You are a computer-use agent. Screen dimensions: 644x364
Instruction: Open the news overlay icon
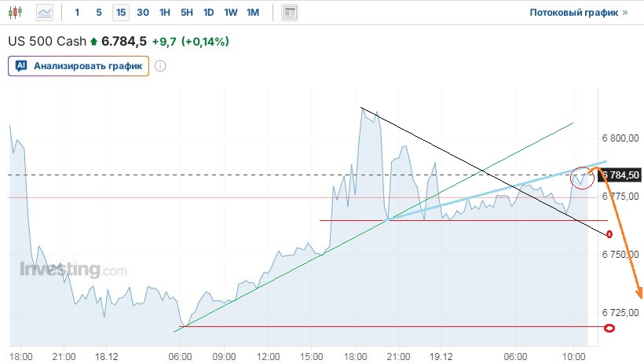(x=291, y=13)
